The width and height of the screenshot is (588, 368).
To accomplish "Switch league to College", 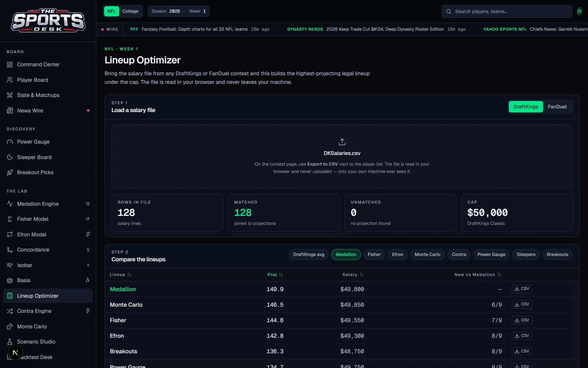I will (x=130, y=11).
